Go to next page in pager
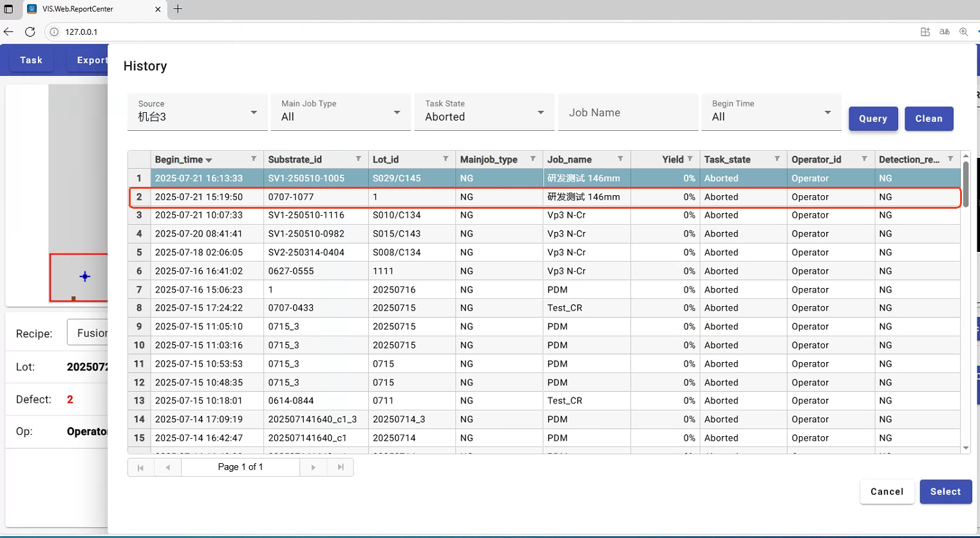 (x=314, y=467)
